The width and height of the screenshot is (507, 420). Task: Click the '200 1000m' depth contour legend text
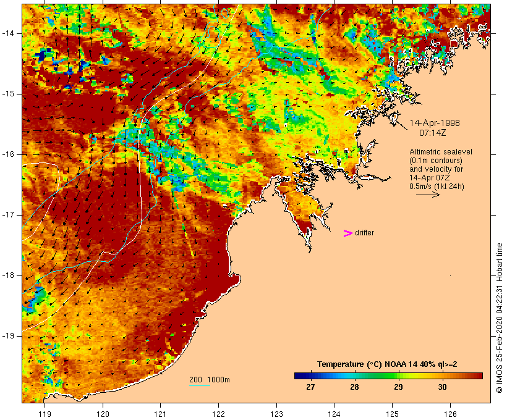click(x=210, y=380)
